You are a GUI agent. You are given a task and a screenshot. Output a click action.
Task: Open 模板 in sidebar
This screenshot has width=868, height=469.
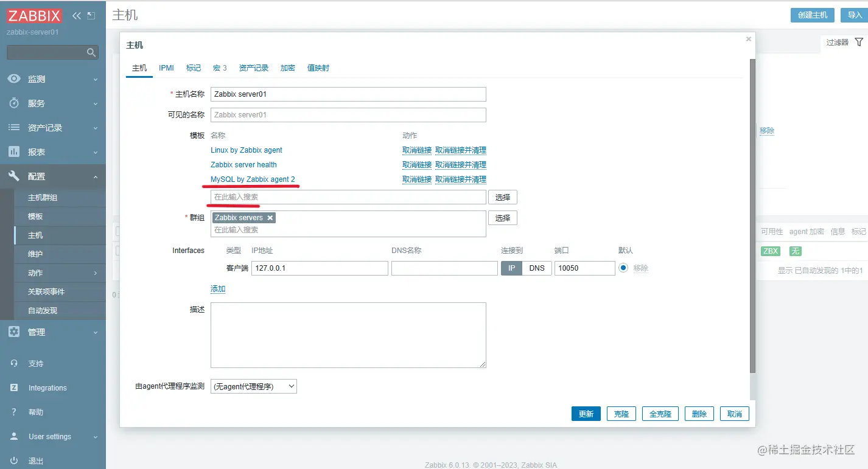click(x=35, y=217)
